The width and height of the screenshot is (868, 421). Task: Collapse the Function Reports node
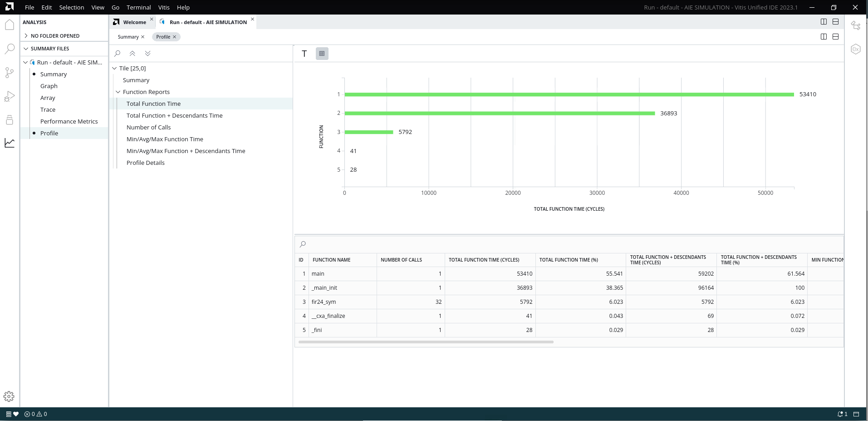tap(118, 92)
